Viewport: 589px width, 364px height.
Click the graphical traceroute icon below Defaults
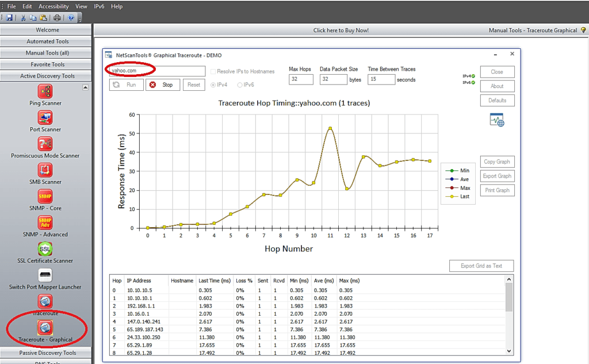point(496,119)
